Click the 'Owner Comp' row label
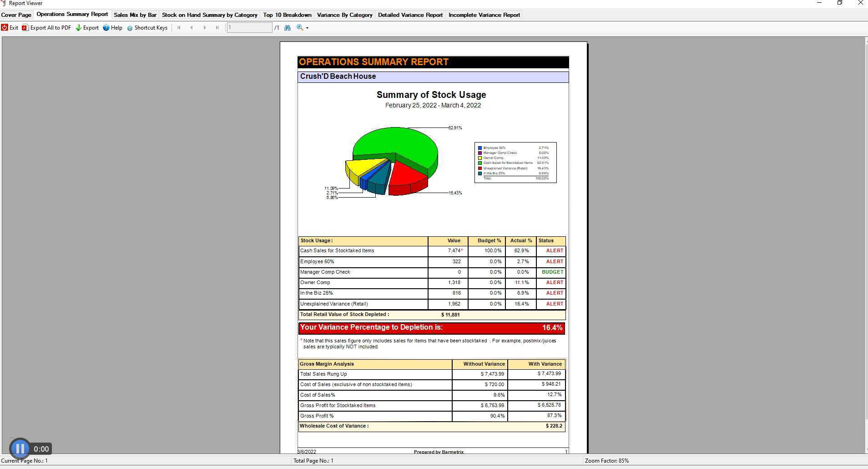The width and height of the screenshot is (868, 469). (315, 283)
